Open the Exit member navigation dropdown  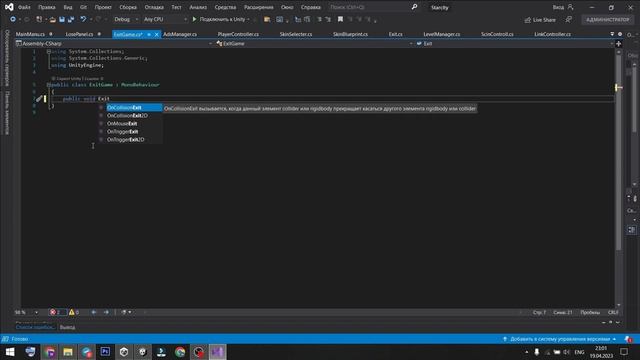coord(514,44)
